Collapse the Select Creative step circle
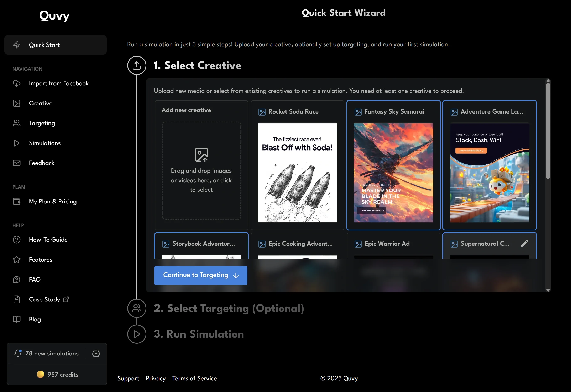Screen dimensions: 571x392 tap(136, 65)
